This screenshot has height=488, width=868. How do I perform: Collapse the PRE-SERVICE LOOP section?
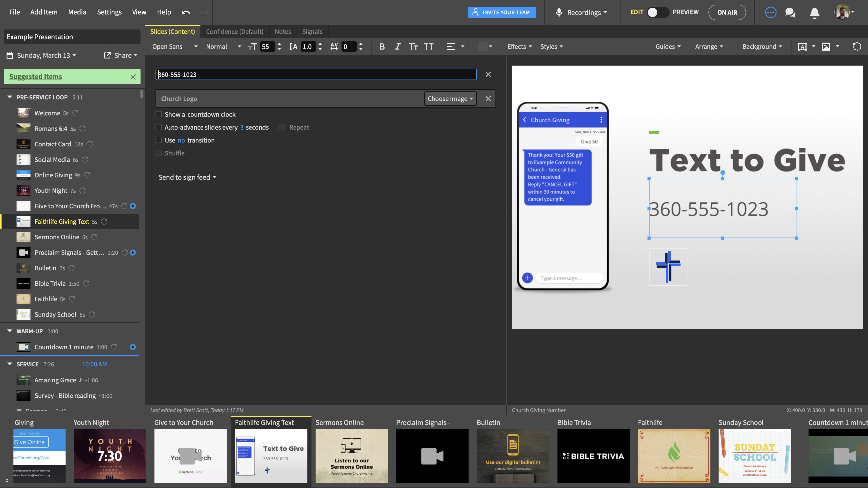[x=10, y=97]
